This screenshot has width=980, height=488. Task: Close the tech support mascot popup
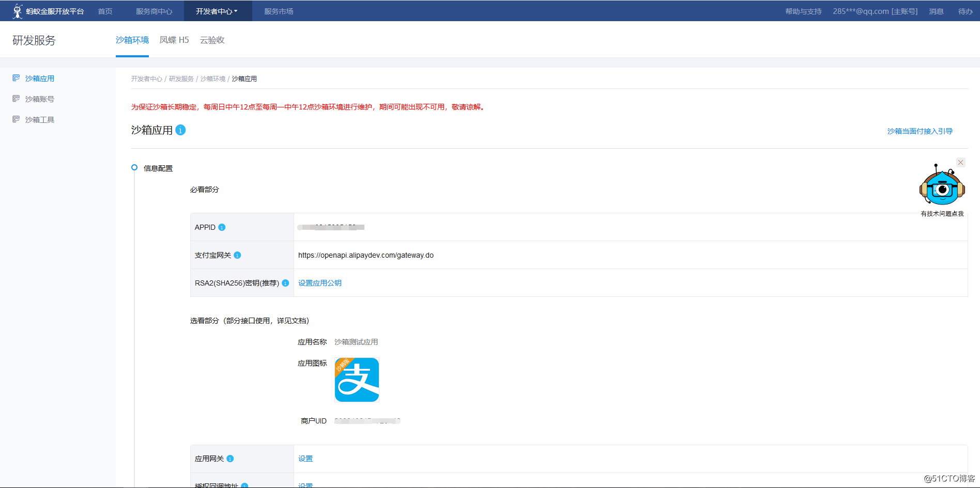coord(960,162)
